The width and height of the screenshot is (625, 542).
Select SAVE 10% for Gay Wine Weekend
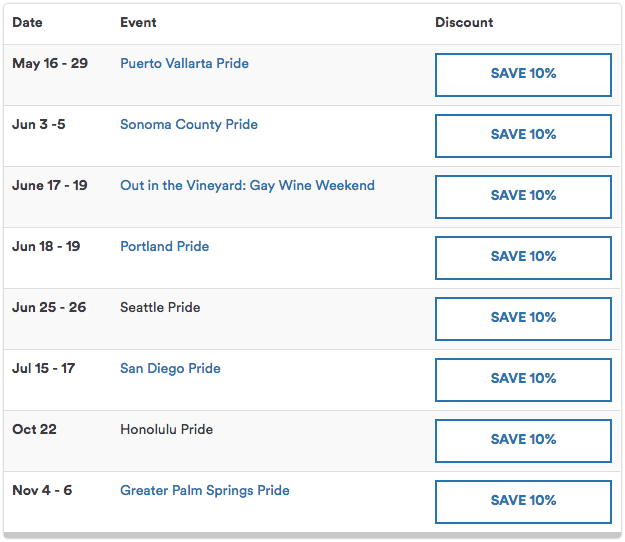coord(523,197)
